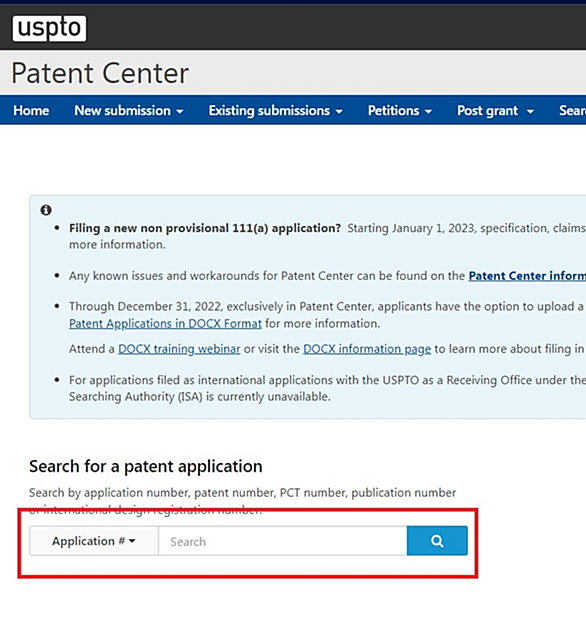
Task: Follow the DOCX training webinar link
Action: tap(179, 349)
